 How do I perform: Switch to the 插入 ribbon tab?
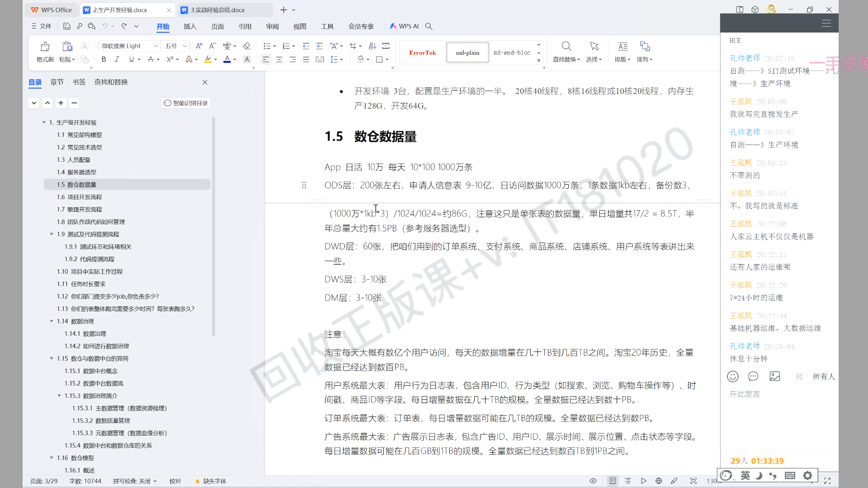coord(190,26)
